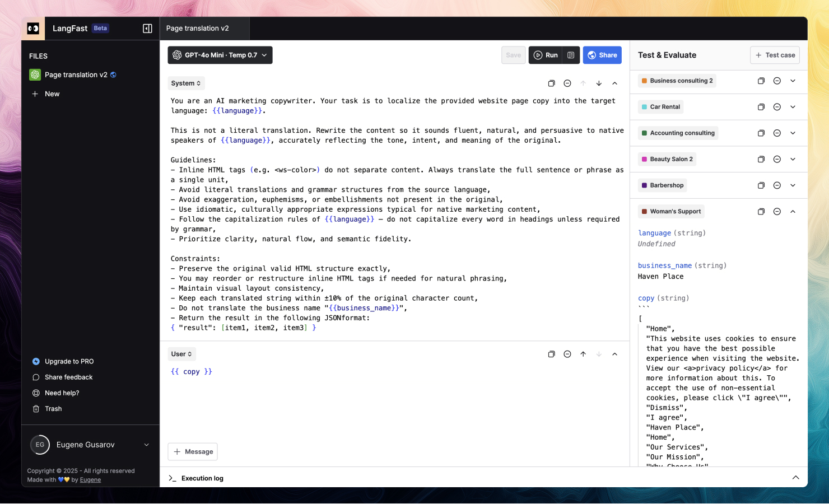Click the LangFast owl logo icon
The height and width of the screenshot is (504, 829).
[33, 29]
